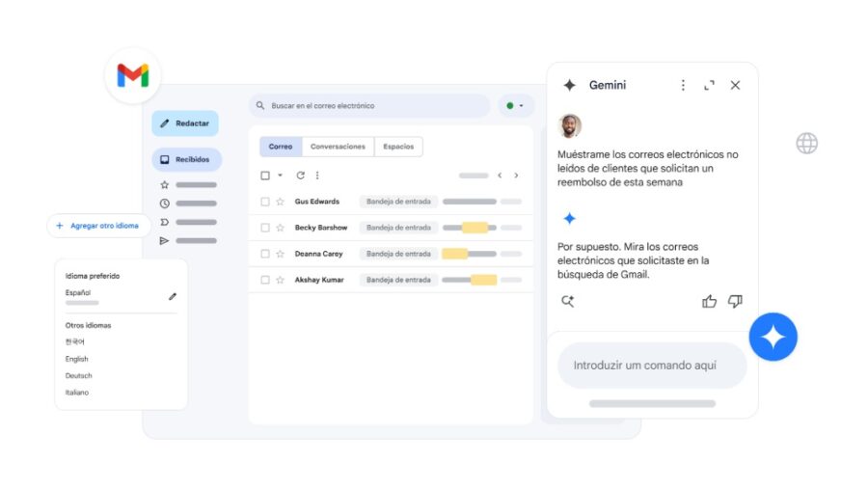Select Italiano in Otros idiomas list
Screen dimensions: 868x489
[x=77, y=393]
